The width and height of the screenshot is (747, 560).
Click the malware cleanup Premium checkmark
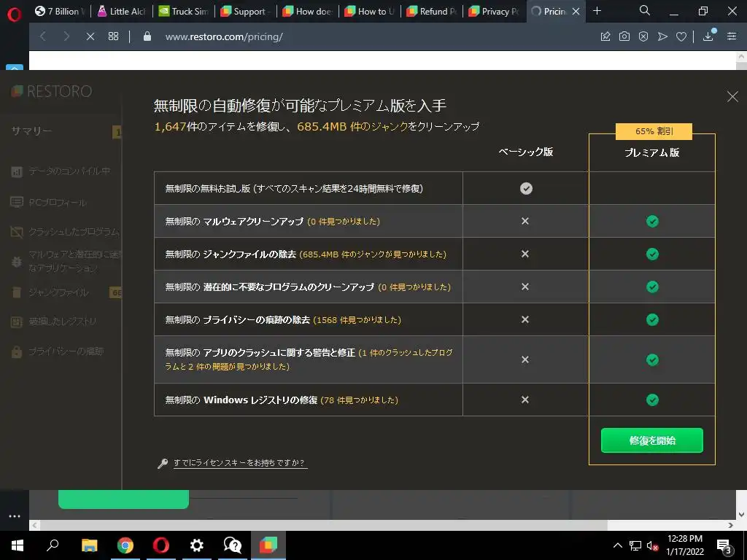[x=652, y=221]
